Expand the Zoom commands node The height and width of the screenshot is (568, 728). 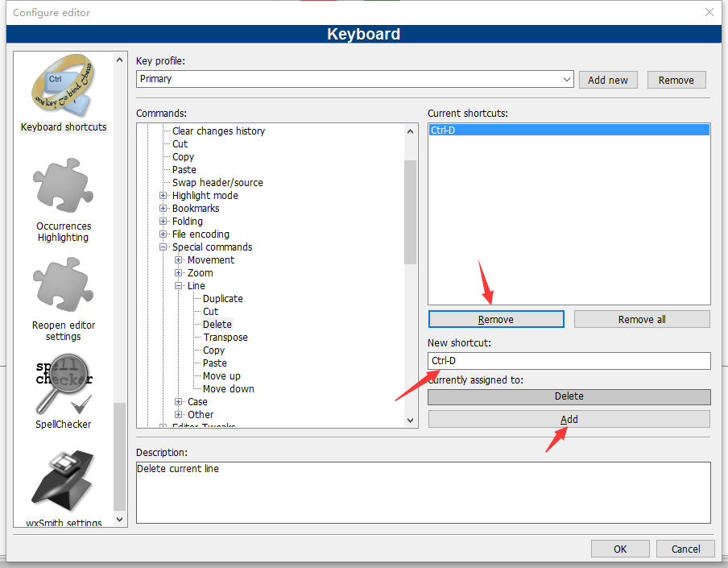click(x=178, y=272)
